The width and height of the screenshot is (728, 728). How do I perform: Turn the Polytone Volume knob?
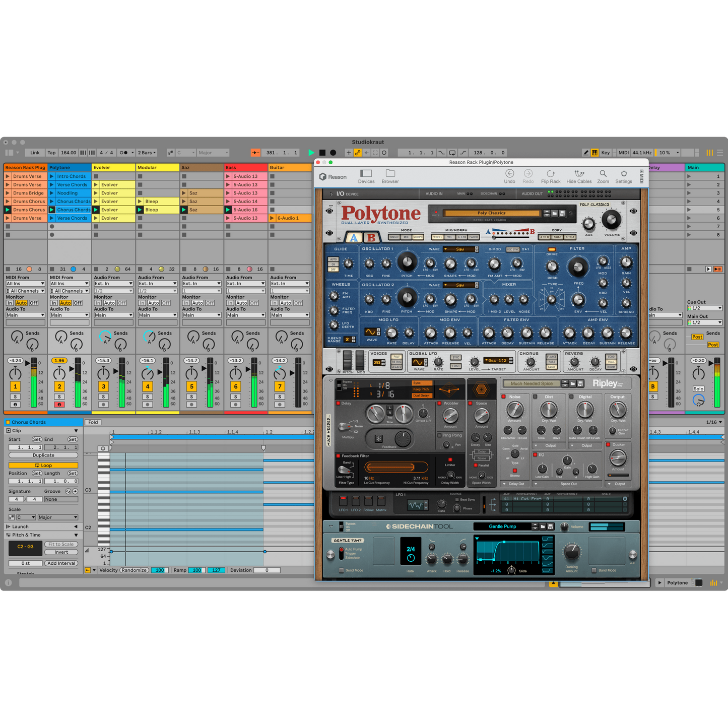[611, 220]
